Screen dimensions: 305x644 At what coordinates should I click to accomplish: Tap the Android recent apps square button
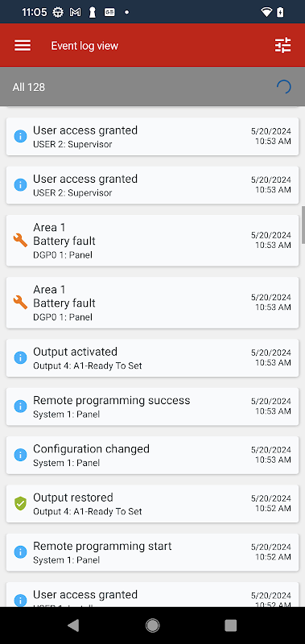[231, 625]
